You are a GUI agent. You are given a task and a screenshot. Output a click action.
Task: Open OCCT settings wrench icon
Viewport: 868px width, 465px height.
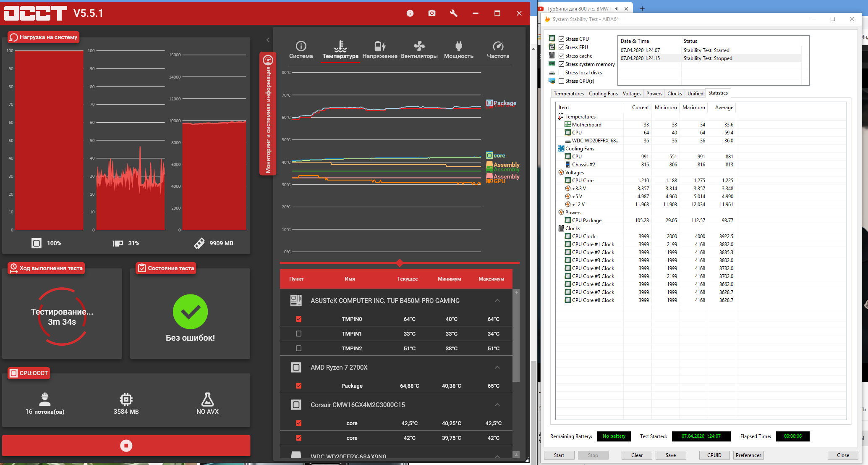[453, 13]
